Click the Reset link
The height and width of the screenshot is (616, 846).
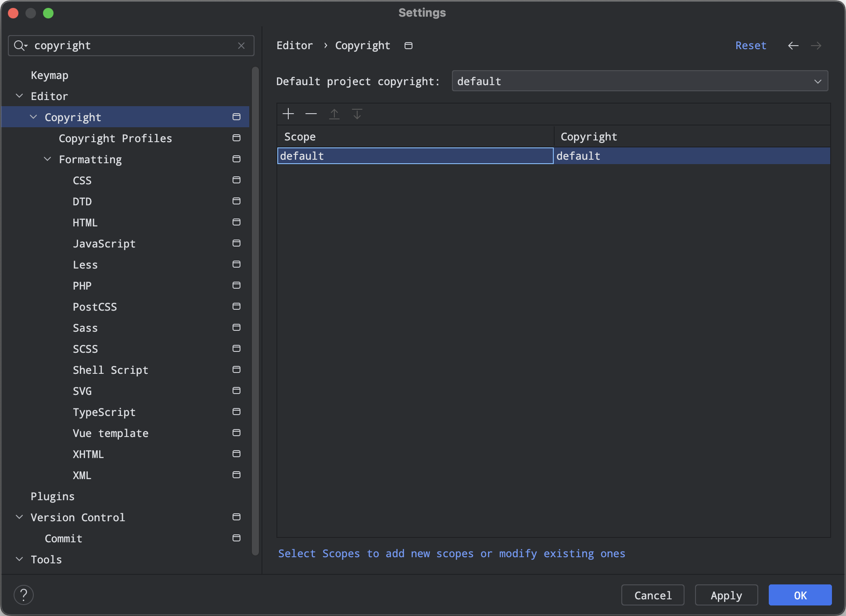point(750,46)
